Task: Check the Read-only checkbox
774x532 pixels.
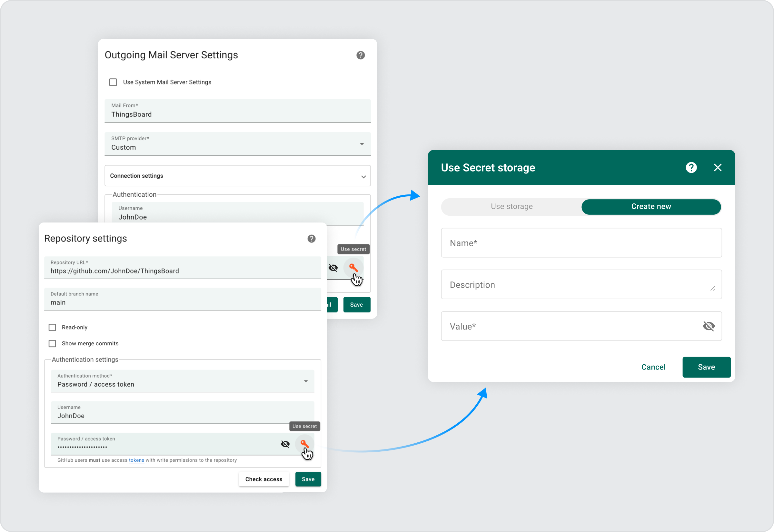Action: point(52,327)
